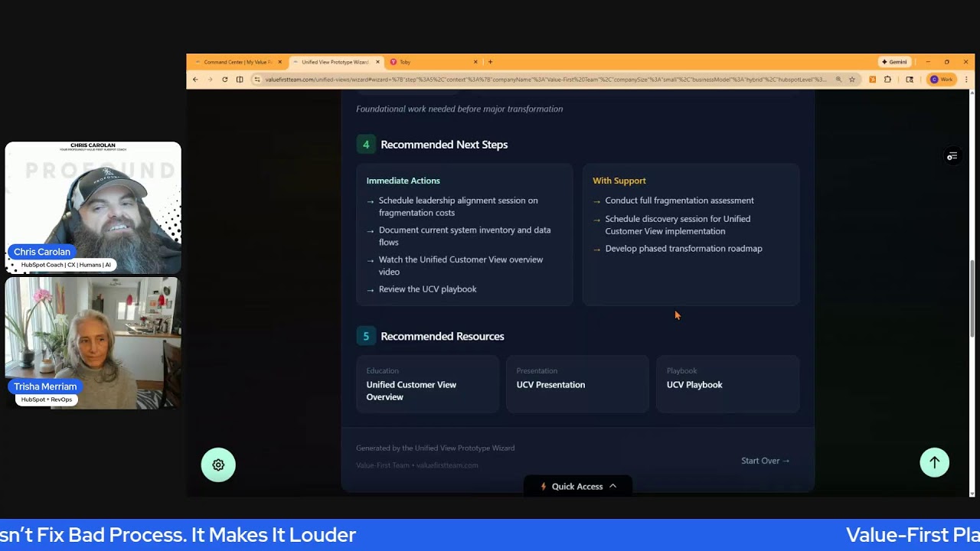Click the scroll-to-top arrow button

(x=934, y=462)
